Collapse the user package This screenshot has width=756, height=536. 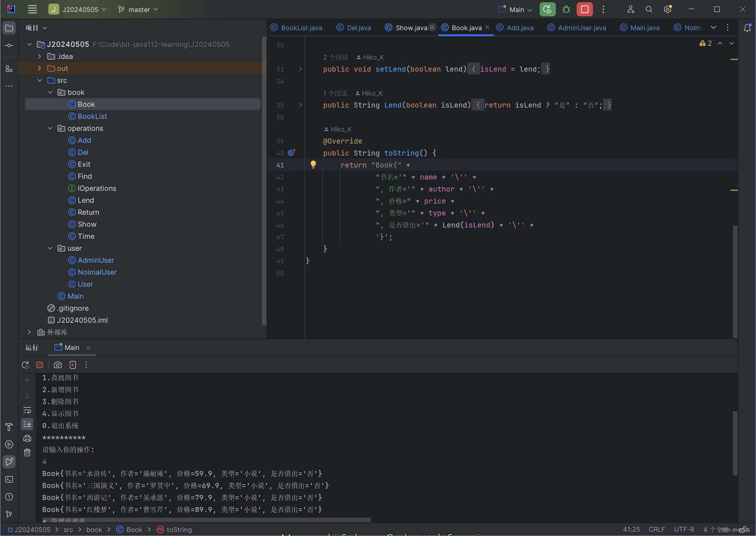tap(50, 248)
